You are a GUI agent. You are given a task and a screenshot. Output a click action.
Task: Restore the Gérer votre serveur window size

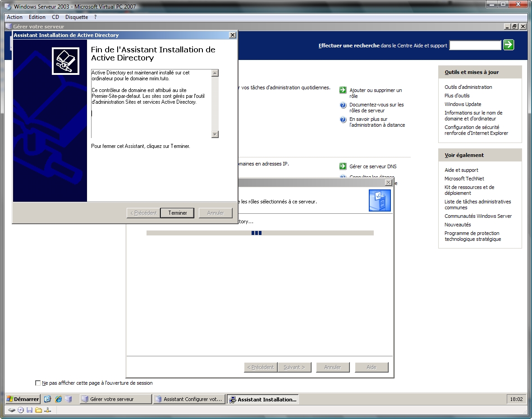point(515,26)
